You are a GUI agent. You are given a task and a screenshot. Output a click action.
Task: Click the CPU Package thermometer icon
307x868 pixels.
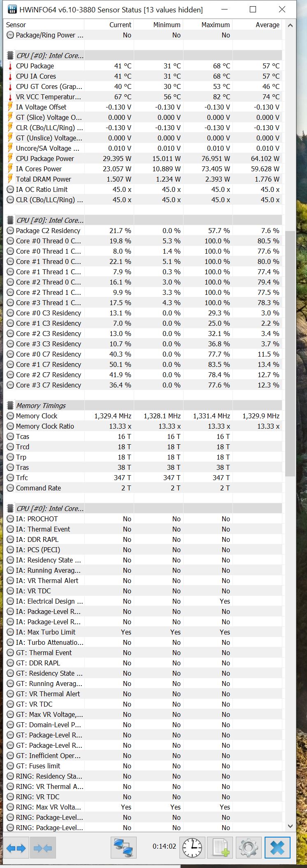point(10,66)
